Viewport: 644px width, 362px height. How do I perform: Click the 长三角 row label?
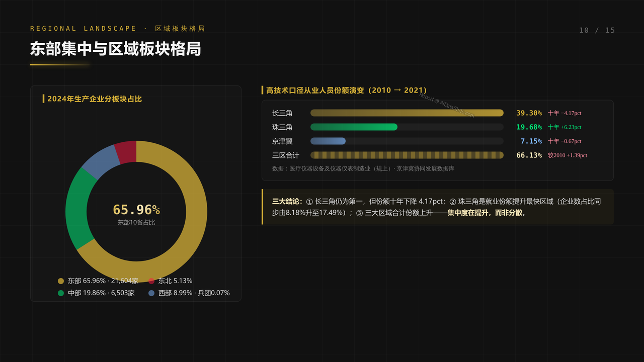tap(282, 113)
